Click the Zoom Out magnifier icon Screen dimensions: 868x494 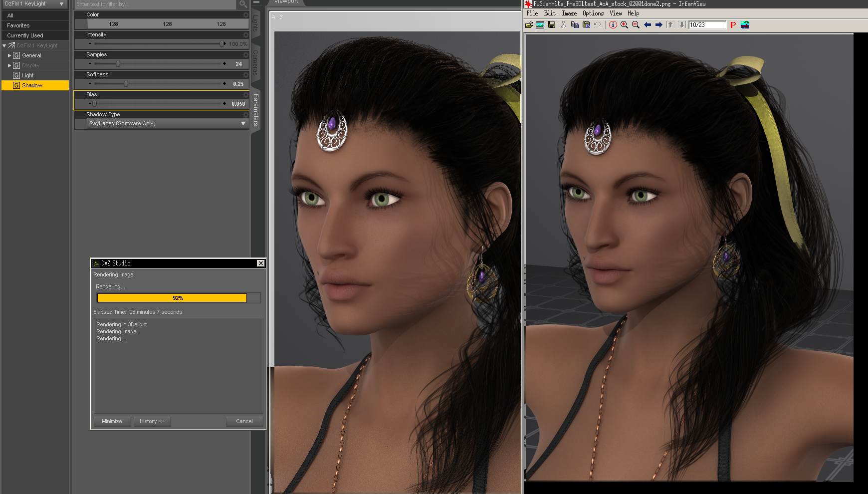click(x=636, y=25)
